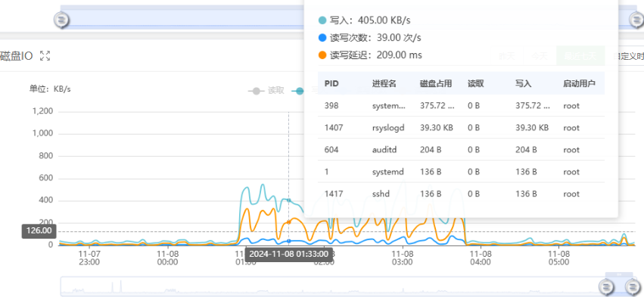Click the 写入 405.00 KB/s tooltip line
The height and width of the screenshot is (297, 644).
coord(364,20)
